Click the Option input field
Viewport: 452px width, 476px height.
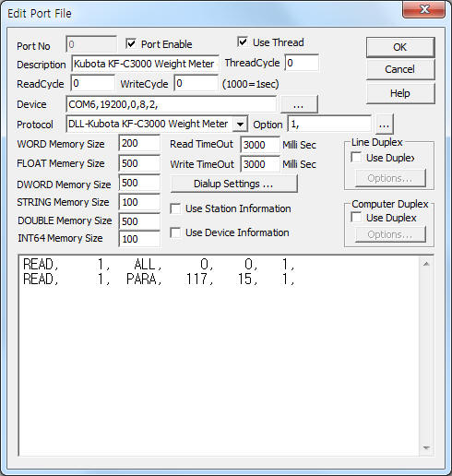coord(329,125)
